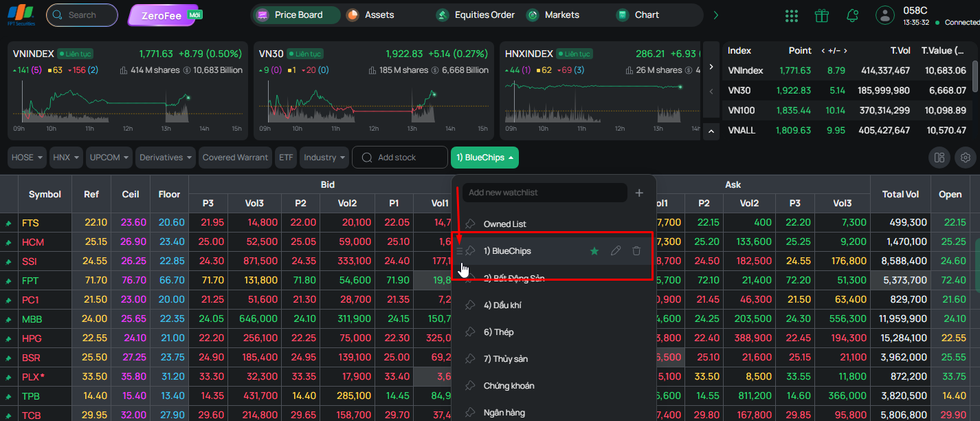Click the Total Vol column header
This screenshot has height=421, width=980.
tap(900, 194)
